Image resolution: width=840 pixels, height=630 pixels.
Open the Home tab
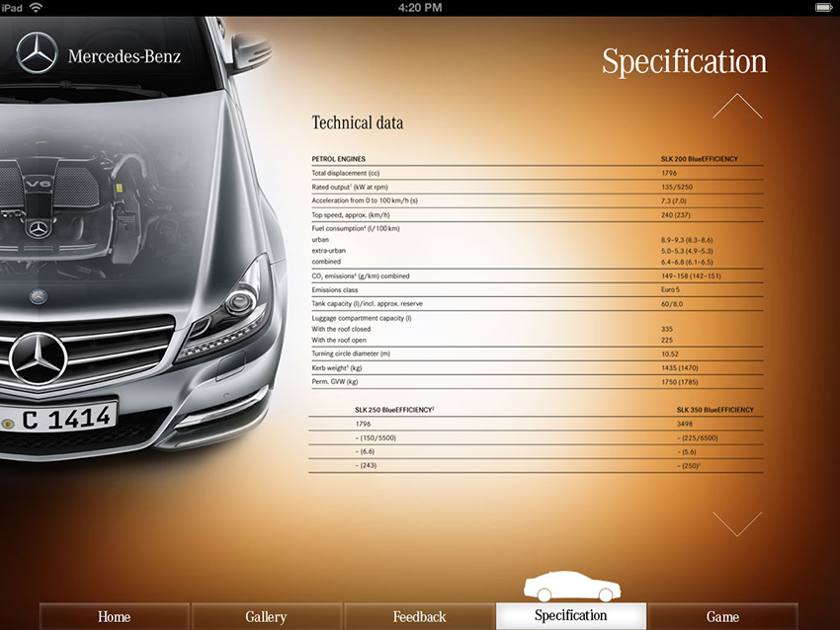[x=114, y=616]
